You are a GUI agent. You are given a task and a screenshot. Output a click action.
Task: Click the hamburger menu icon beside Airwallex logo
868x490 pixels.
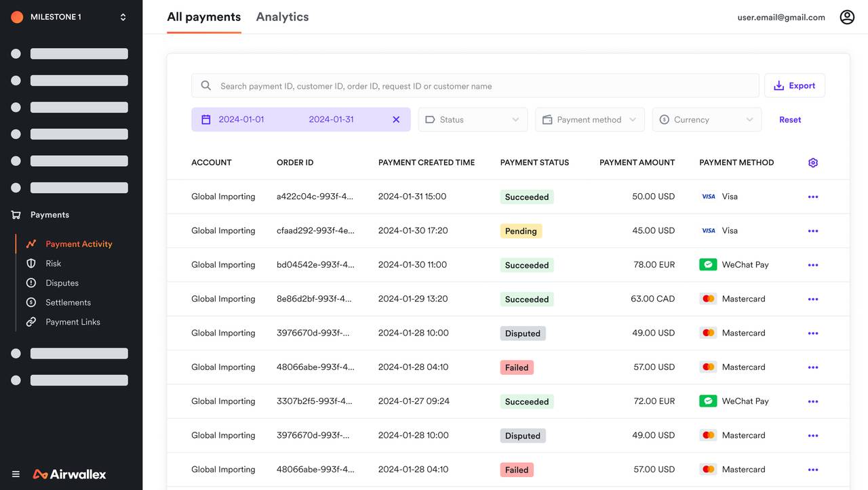coord(16,474)
